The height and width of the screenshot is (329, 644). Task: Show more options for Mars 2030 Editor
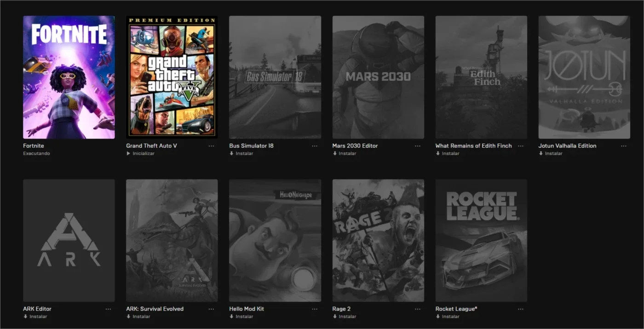pos(417,146)
